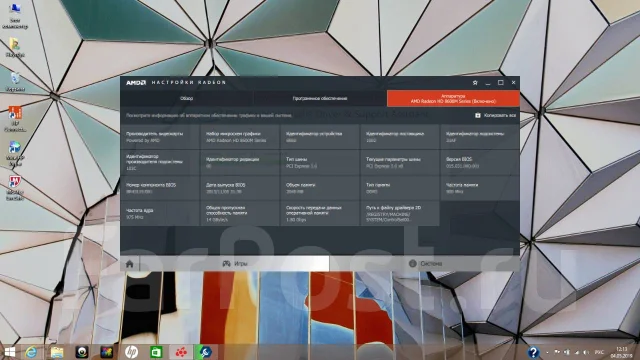The width and height of the screenshot is (640, 360).
Task: Open the taskbar clock showing 12:13
Action: [622, 352]
